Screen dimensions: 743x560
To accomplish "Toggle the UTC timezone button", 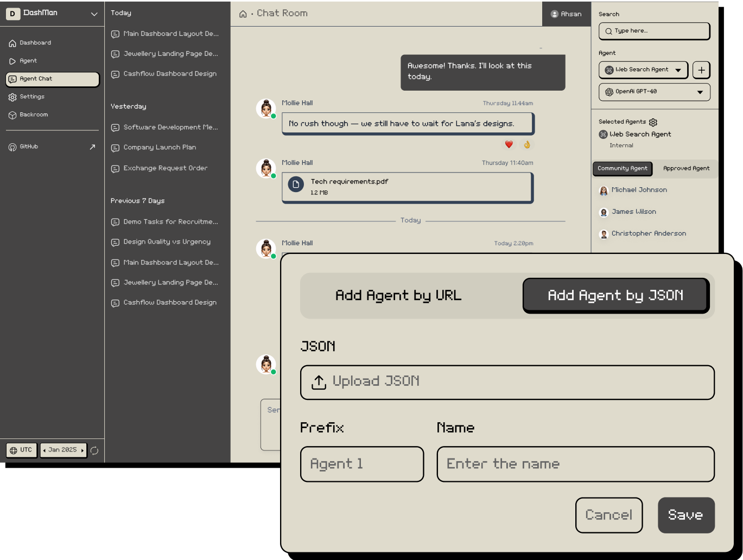I will tap(21, 450).
